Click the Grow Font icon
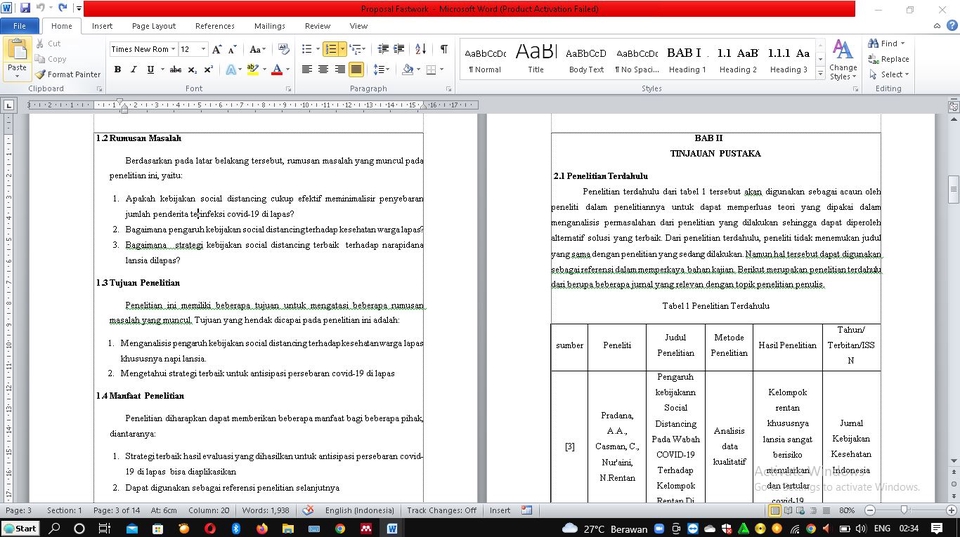 [x=217, y=49]
